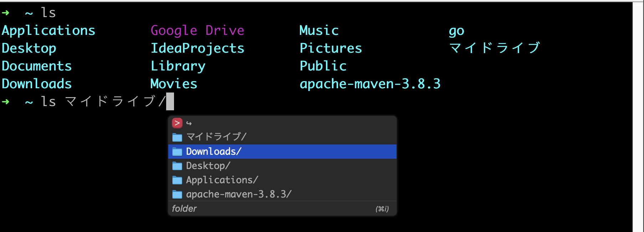Click the Google Drive directory in ls output
644x232 pixels.
point(197,30)
